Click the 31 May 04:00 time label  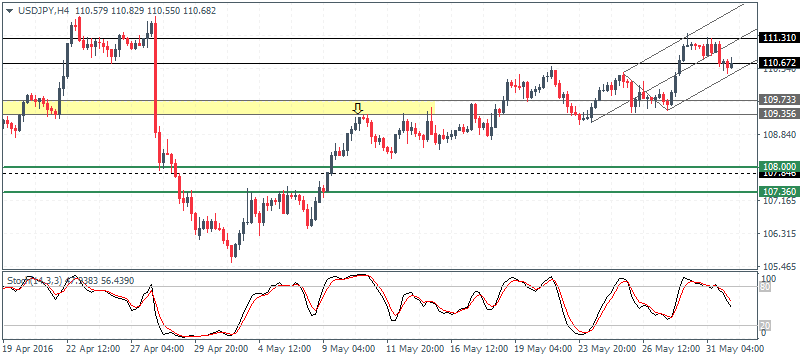click(735, 349)
